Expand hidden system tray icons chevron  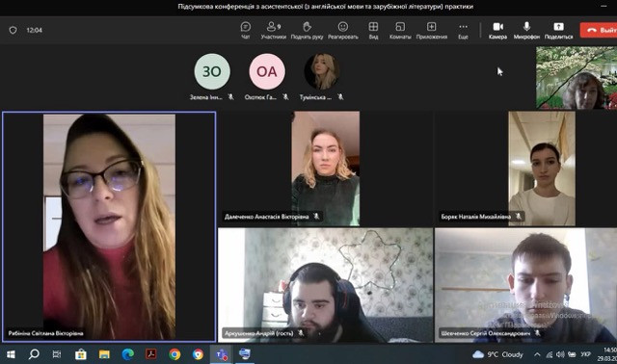(x=537, y=354)
